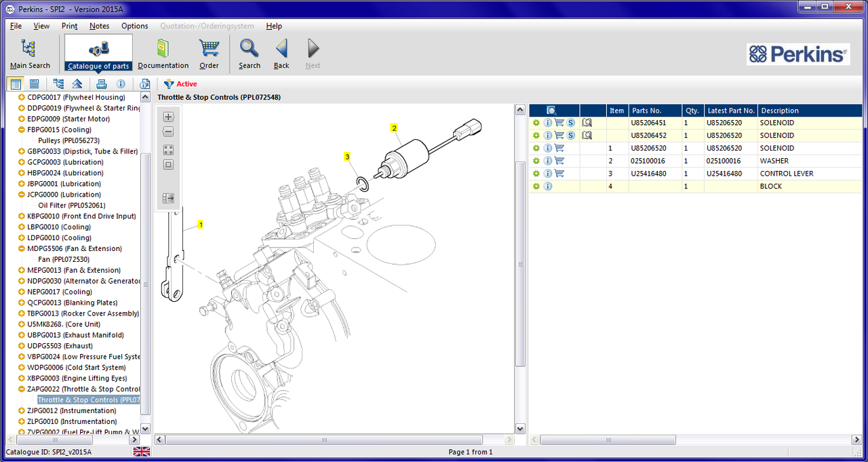Viewport: 868px width, 462px height.
Task: Select the list layout view icon
Action: (x=16, y=84)
